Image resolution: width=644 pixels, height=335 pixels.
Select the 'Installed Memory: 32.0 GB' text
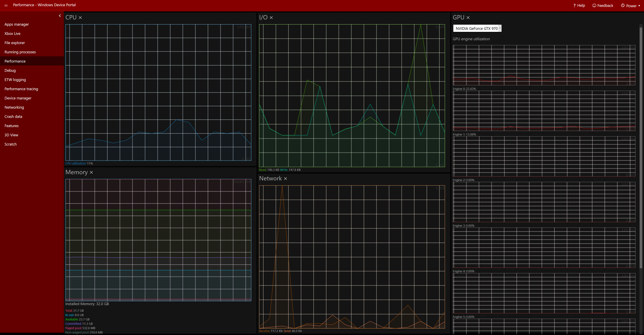(x=87, y=304)
